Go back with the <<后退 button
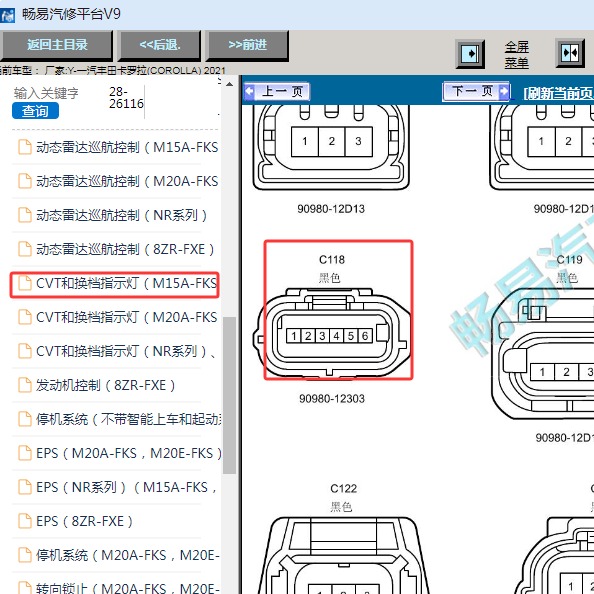Image resolution: width=594 pixels, height=594 pixels. (159, 45)
